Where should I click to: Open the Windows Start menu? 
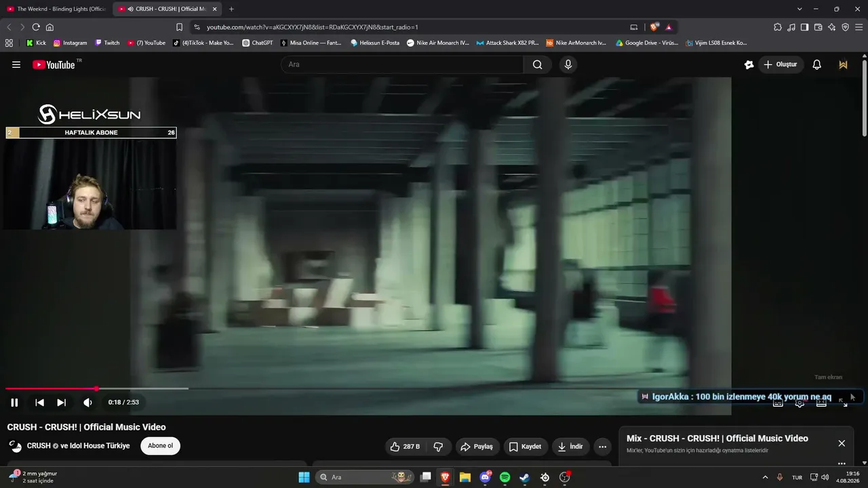(x=304, y=477)
